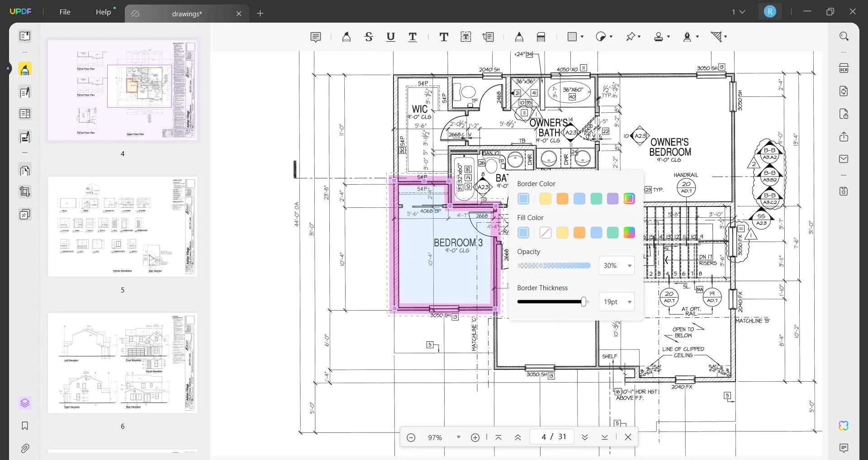Open the File menu
868x460 pixels.
(x=65, y=12)
